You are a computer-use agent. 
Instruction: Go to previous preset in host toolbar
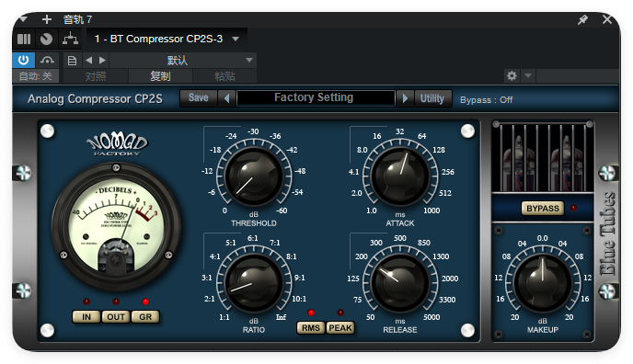[x=89, y=61]
